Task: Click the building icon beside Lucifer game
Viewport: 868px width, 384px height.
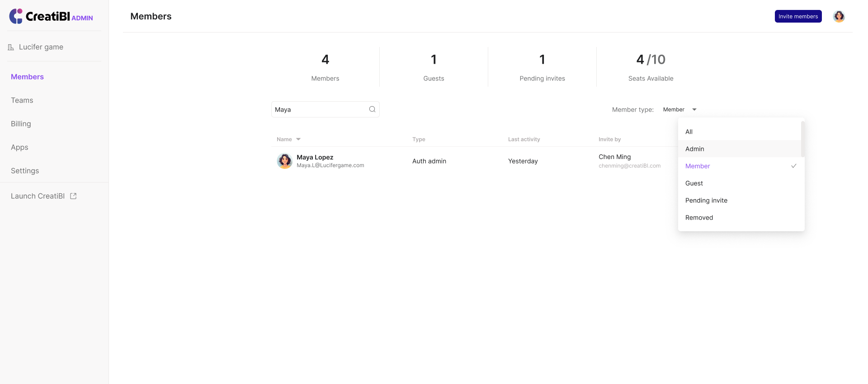Action: click(11, 47)
